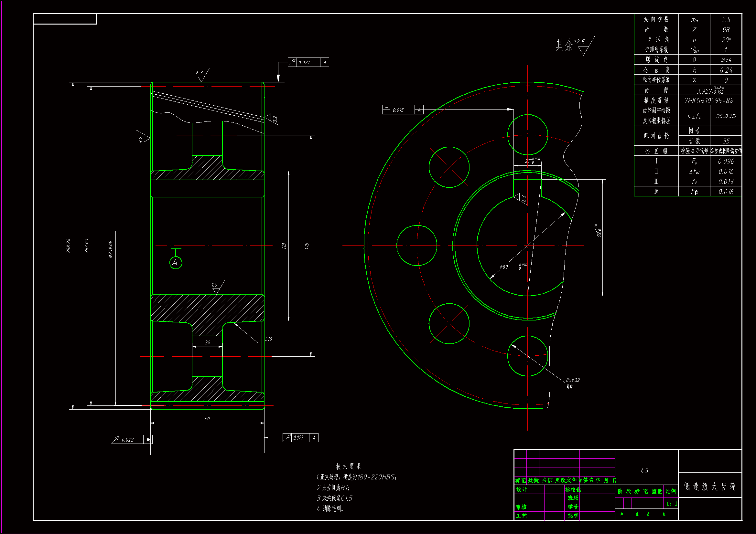756x534 pixels.
Task: Select the symmetry tolerance frame 0.015
Action: 402,110
